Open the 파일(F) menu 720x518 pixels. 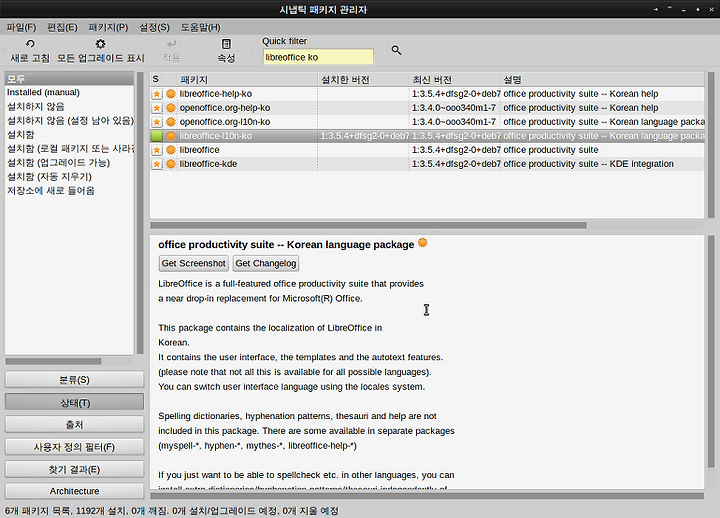click(x=21, y=27)
